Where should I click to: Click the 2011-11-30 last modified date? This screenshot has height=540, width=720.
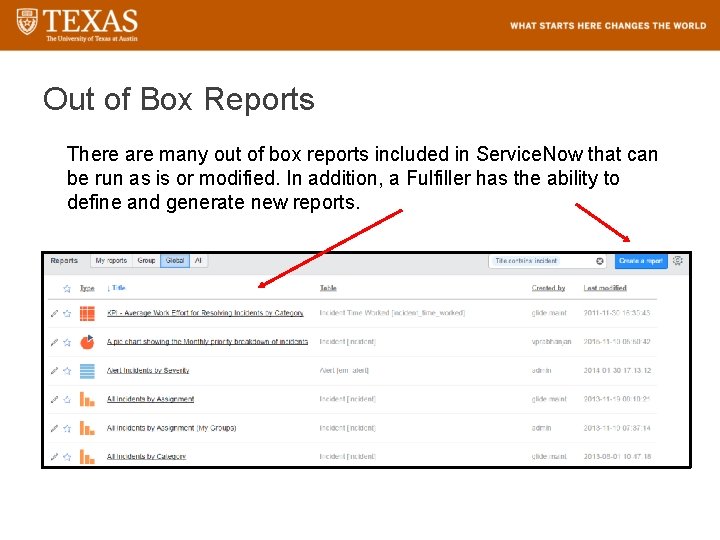click(617, 313)
